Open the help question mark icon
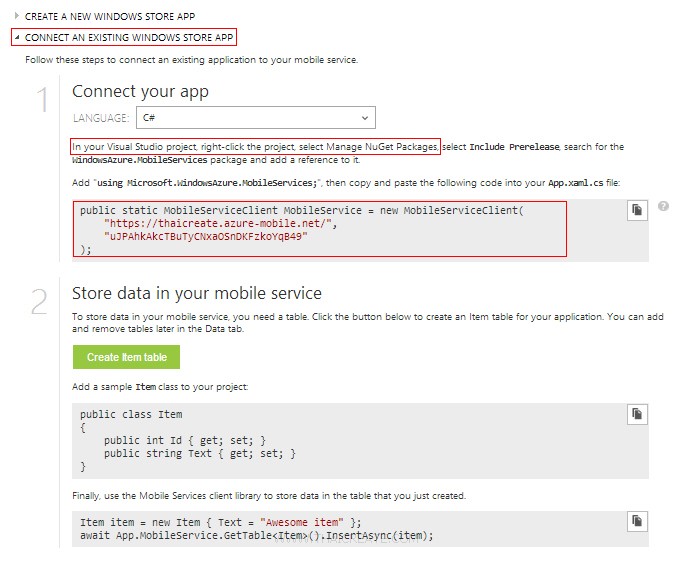The image size is (695, 564). (x=663, y=206)
